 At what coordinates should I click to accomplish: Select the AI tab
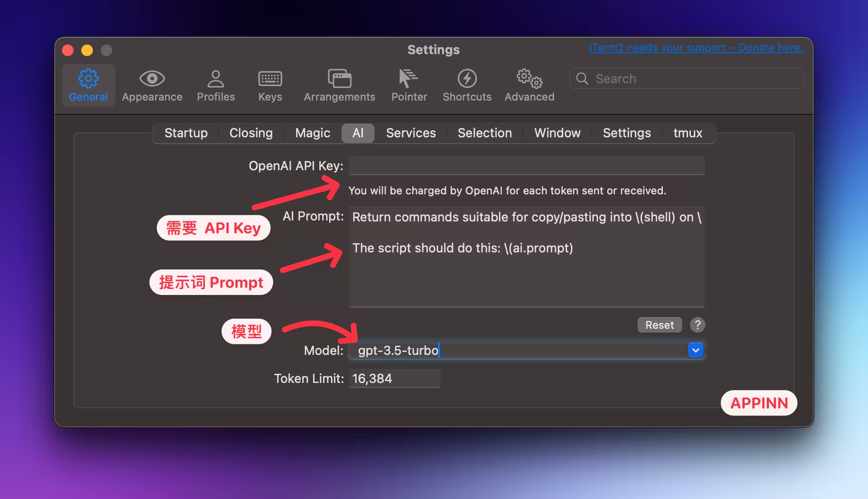[358, 133]
